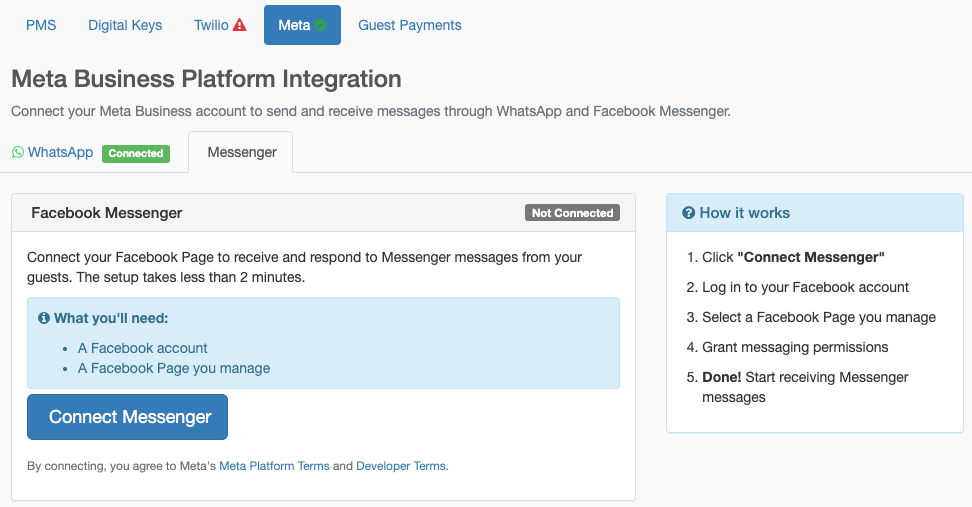Click the Facebook Messenger panel heading

(107, 213)
